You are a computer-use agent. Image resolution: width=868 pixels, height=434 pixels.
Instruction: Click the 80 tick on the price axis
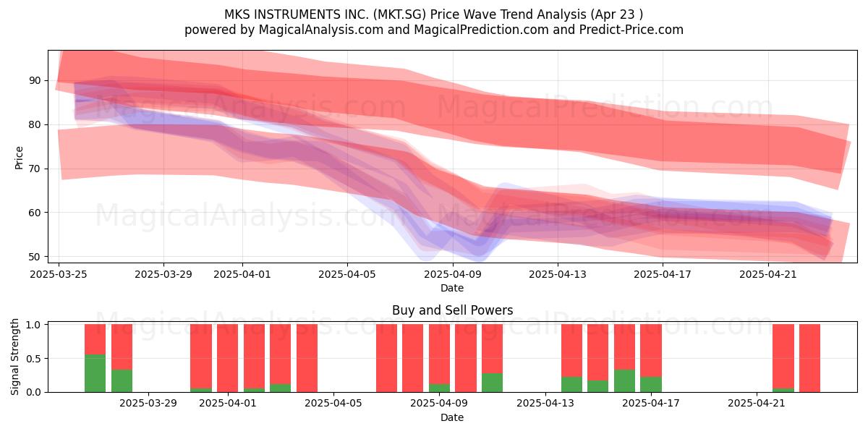[36, 124]
